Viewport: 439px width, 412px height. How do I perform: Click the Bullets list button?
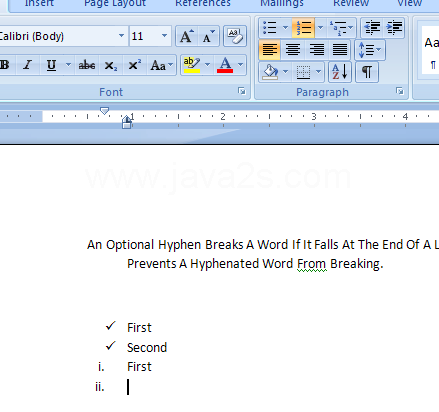coord(270,28)
